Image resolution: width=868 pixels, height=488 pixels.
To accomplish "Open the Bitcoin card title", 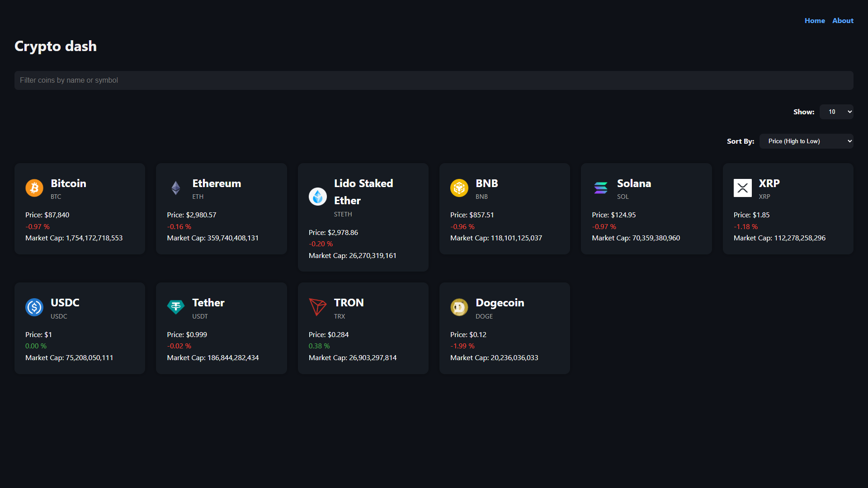I will 68,183.
